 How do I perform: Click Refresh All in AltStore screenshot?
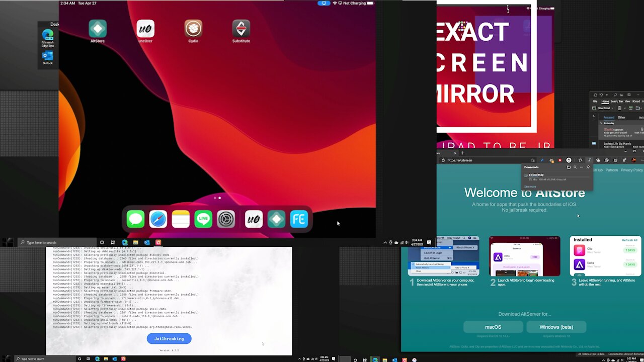tap(629, 240)
